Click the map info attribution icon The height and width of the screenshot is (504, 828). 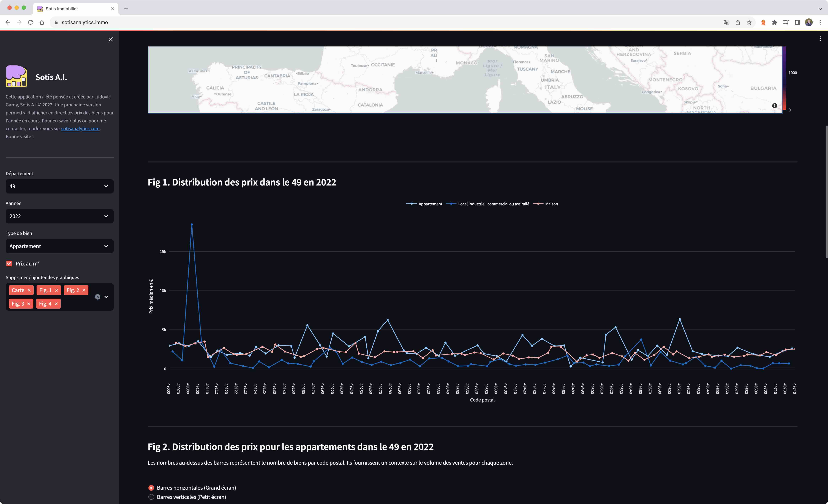(775, 106)
